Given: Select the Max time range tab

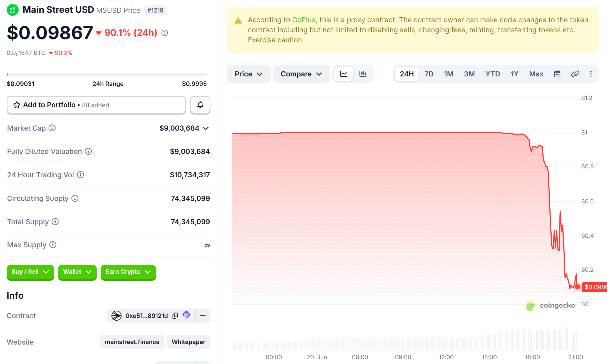Looking at the screenshot, I should click(x=536, y=74).
